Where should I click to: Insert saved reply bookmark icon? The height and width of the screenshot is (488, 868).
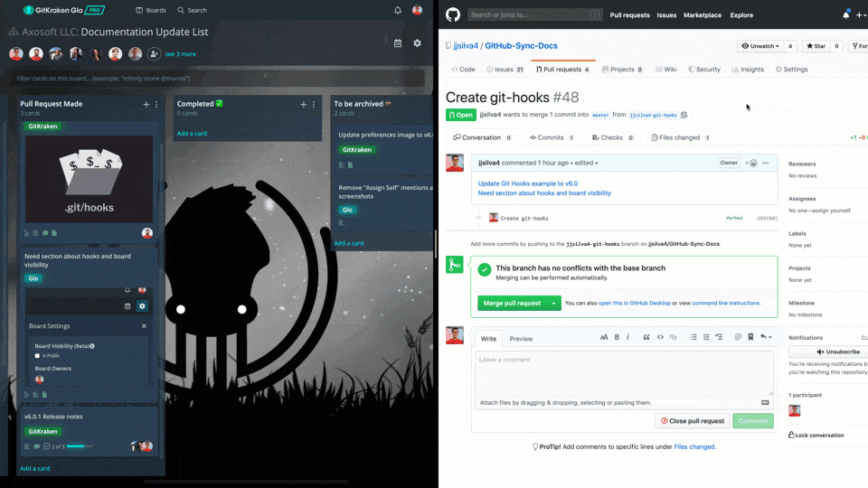[750, 337]
